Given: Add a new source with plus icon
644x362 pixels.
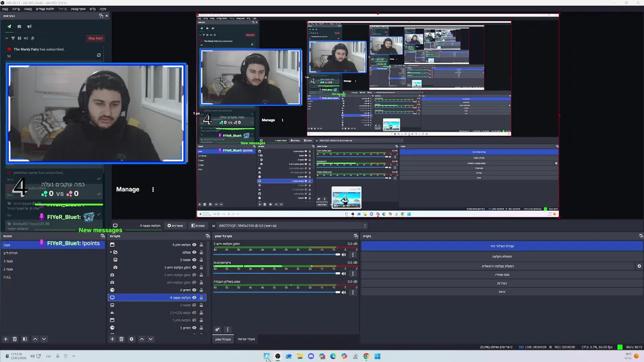Looking at the screenshot, I should [x=112, y=339].
